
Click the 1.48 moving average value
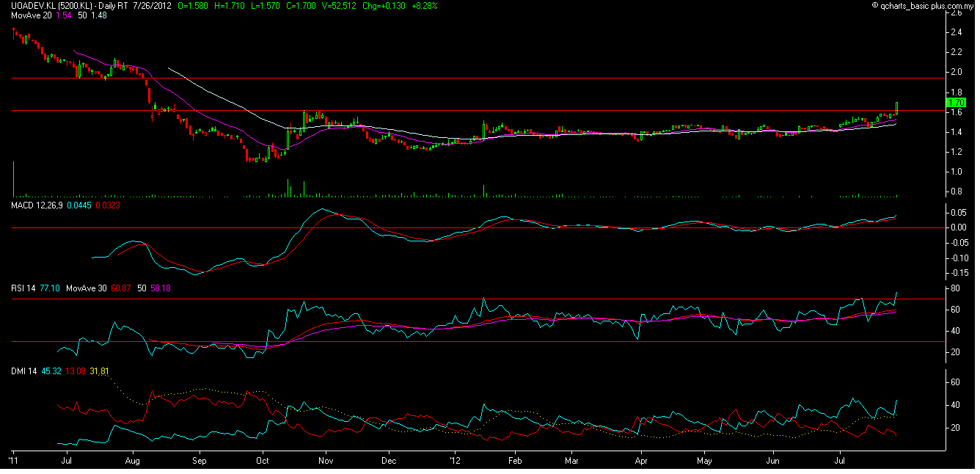tap(98, 15)
